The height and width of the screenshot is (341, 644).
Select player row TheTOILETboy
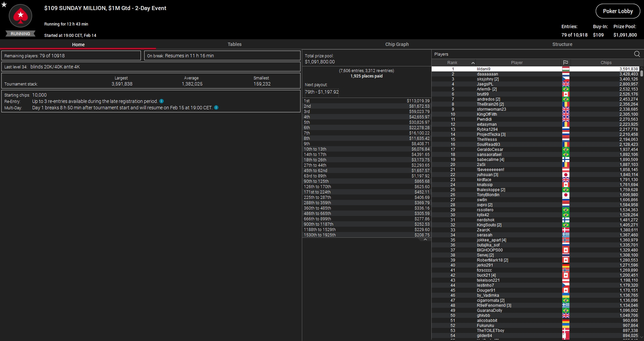(x=535, y=331)
